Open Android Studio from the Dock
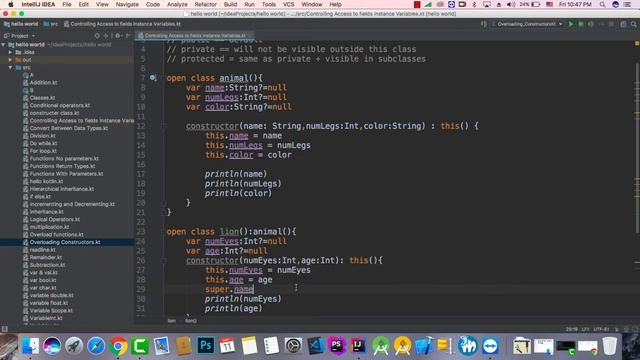This screenshot has width=640, height=360. coord(380,346)
